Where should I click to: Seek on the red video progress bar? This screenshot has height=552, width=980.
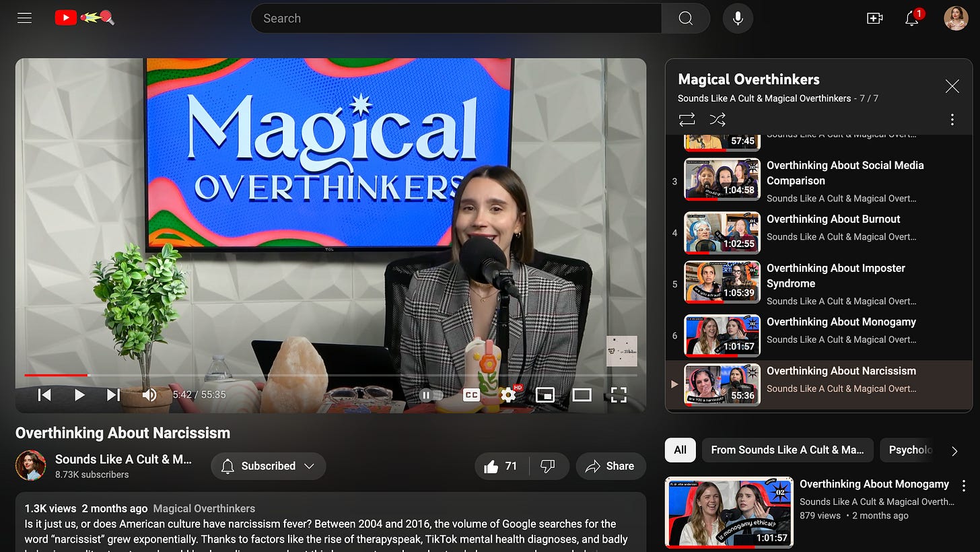point(330,375)
